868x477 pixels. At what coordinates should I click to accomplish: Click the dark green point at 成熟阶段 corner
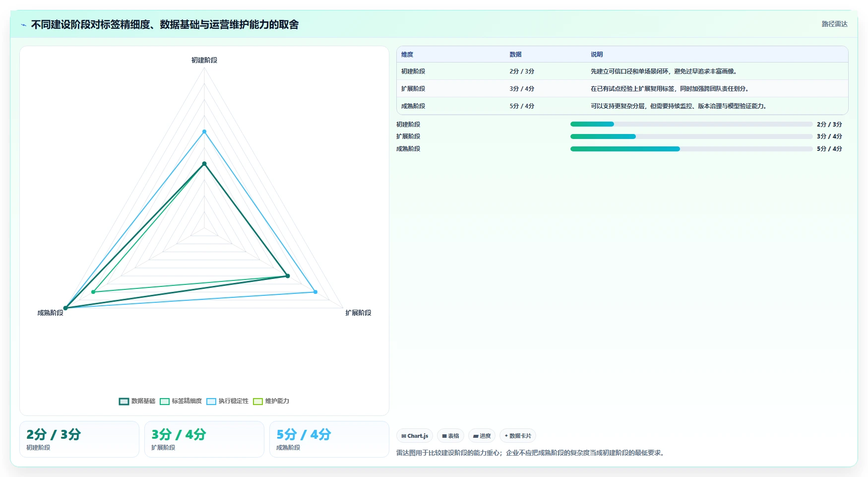(65, 308)
